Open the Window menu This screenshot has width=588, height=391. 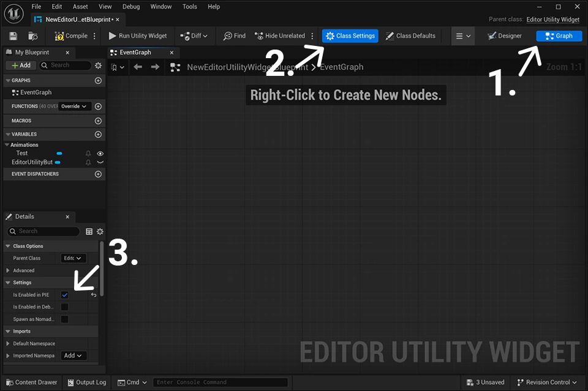pyautogui.click(x=161, y=7)
